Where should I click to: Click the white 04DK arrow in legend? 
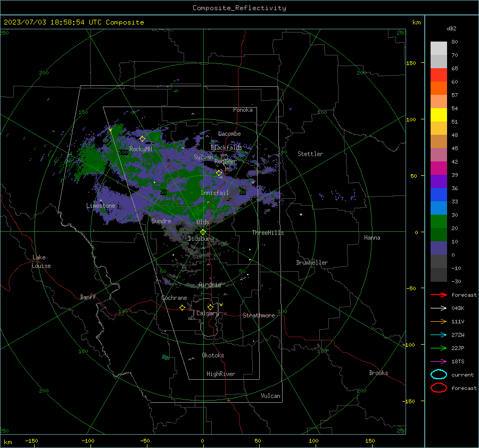point(439,308)
